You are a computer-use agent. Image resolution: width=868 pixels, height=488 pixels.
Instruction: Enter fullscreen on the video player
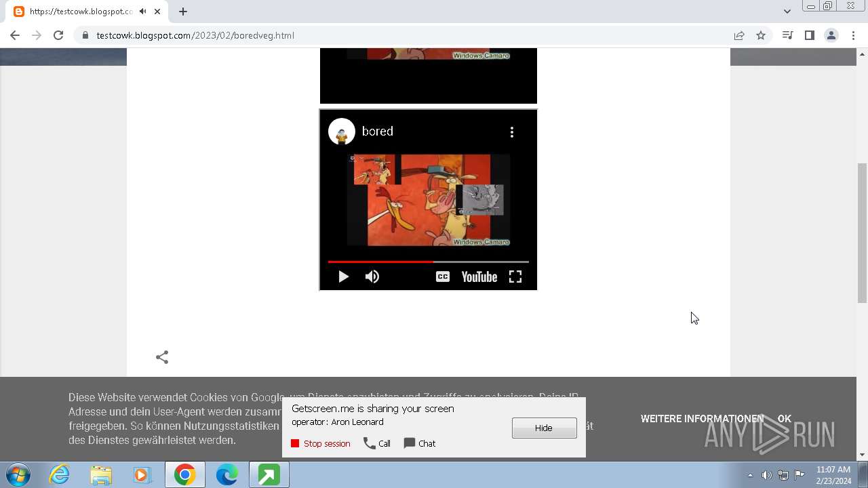(515, 277)
